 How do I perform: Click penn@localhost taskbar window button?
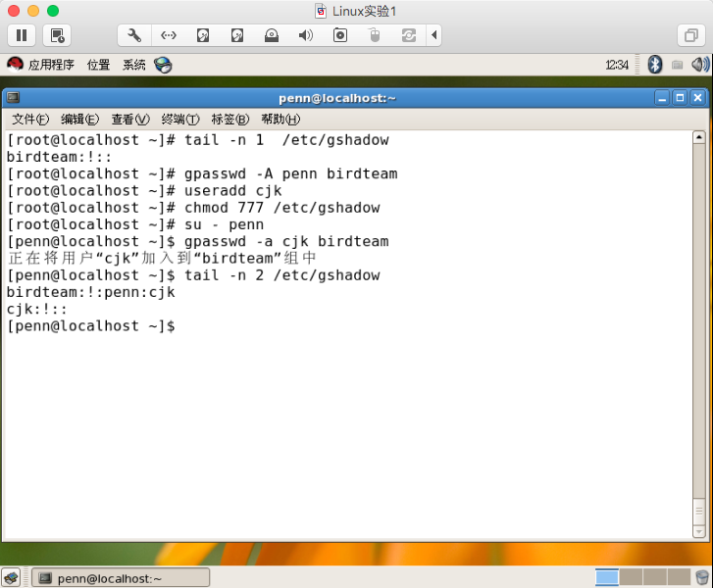(121, 578)
